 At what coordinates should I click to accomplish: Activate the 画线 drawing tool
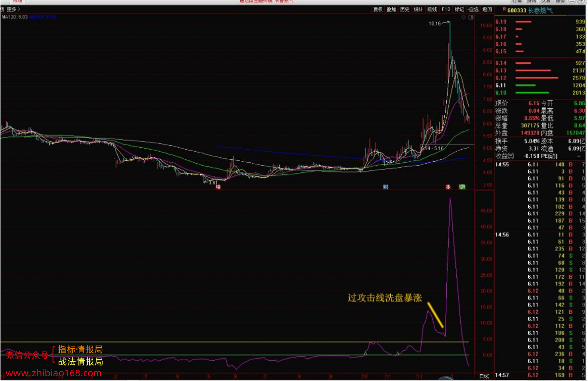pyautogui.click(x=432, y=9)
